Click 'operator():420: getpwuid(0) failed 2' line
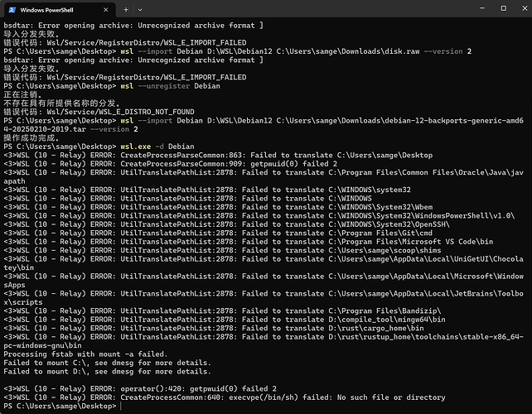The width and height of the screenshot is (532, 414). [140, 389]
